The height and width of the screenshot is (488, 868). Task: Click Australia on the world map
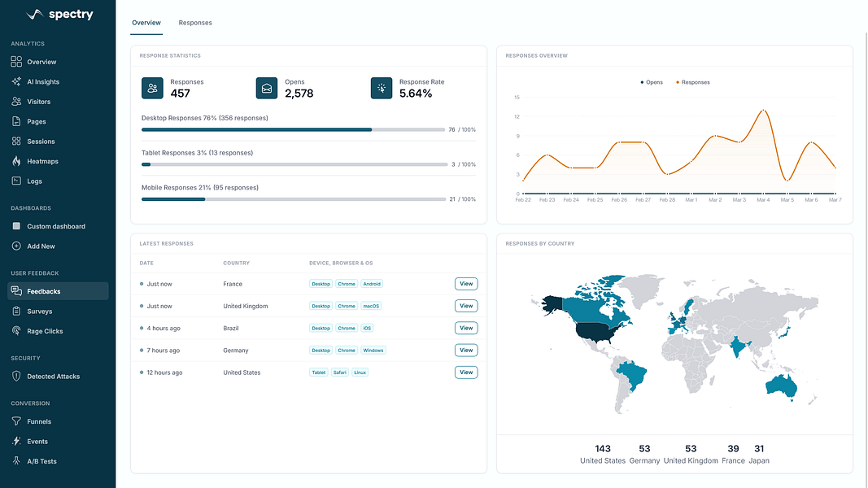(781, 386)
